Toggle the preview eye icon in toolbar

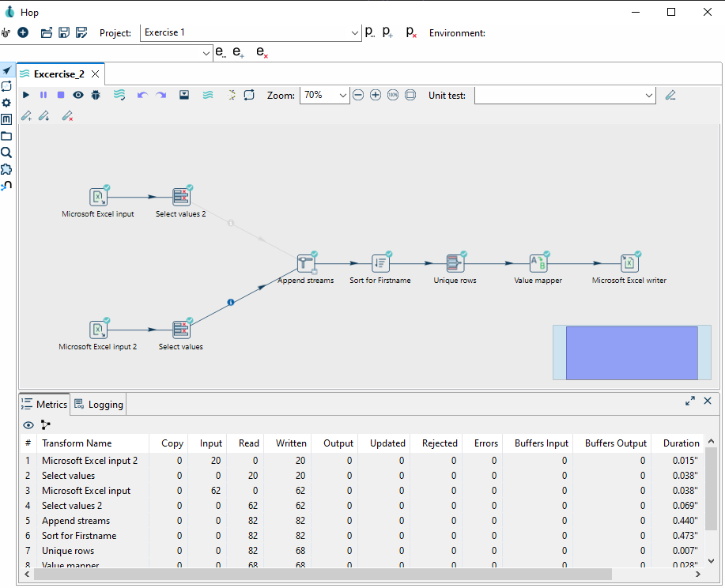pos(78,95)
